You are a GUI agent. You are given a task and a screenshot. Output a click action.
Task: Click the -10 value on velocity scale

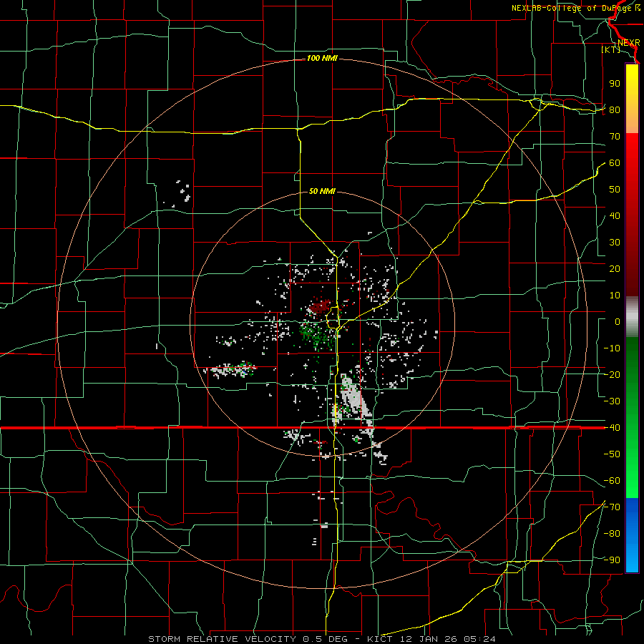click(612, 348)
